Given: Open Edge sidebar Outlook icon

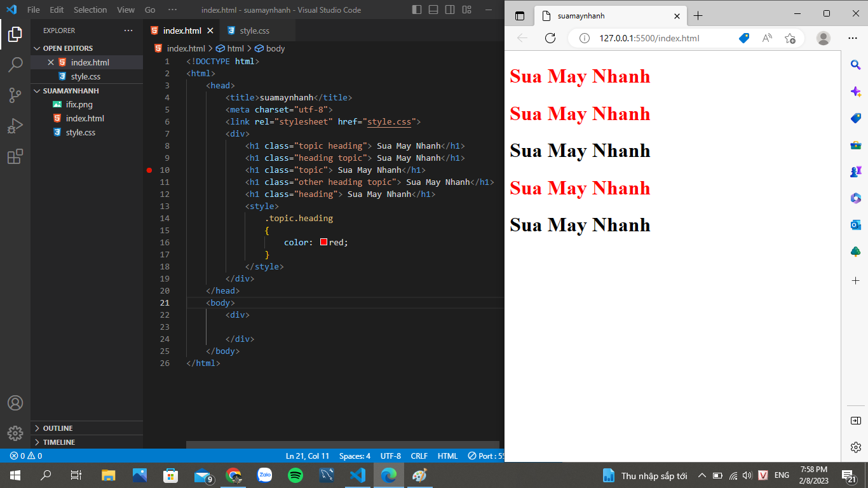Looking at the screenshot, I should pyautogui.click(x=856, y=225).
